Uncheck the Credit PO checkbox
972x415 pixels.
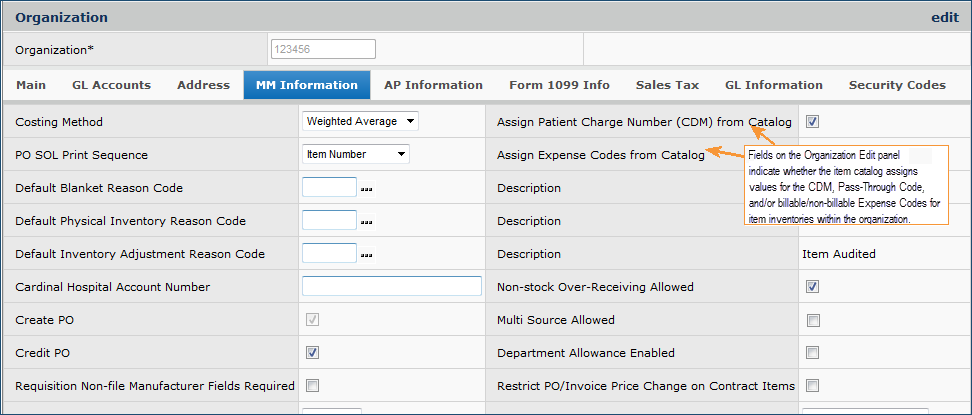312,353
